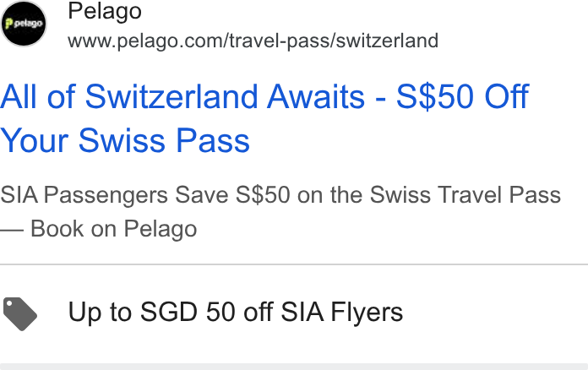Image resolution: width=588 pixels, height=370 pixels.
Task: Click 'switzerland' at the URL's end
Action: [387, 41]
